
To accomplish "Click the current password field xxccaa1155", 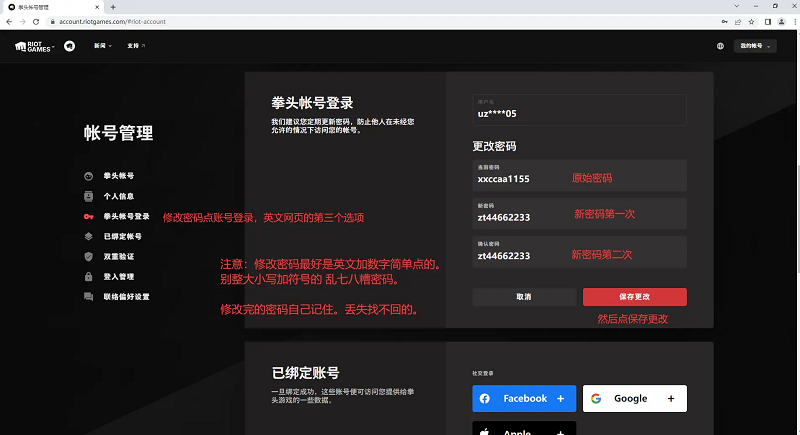I will (x=579, y=175).
